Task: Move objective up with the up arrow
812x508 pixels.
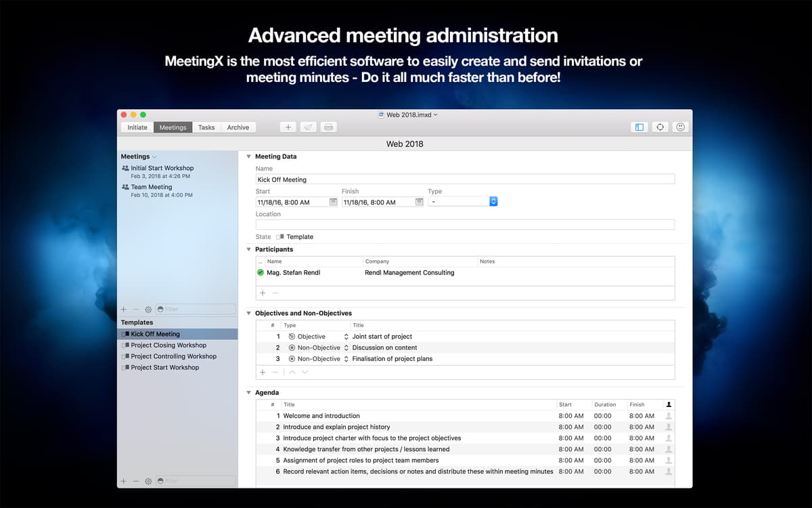Action: pyautogui.click(x=292, y=373)
